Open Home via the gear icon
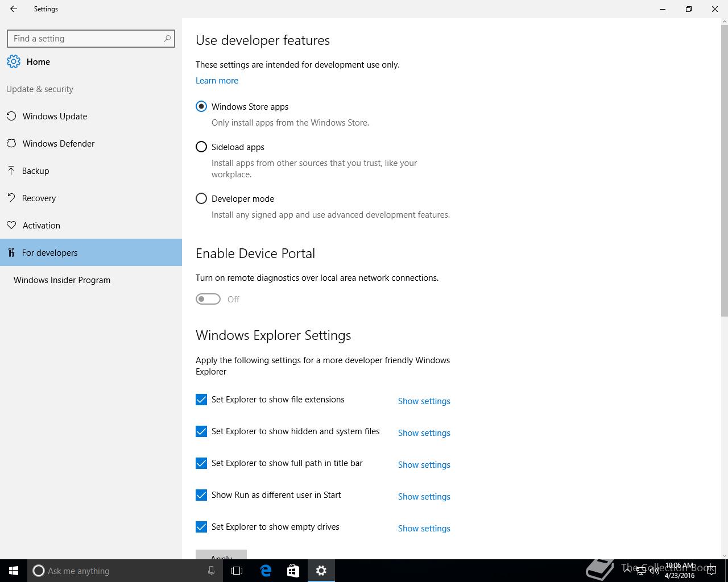This screenshot has width=728, height=582. [x=14, y=62]
